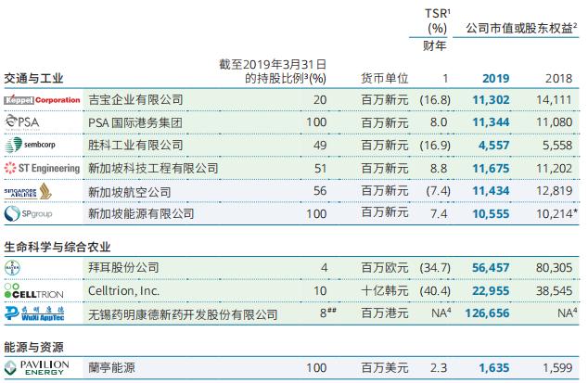The image size is (588, 383).
Task: Select the 能源与资源 section heading
Action: point(33,347)
